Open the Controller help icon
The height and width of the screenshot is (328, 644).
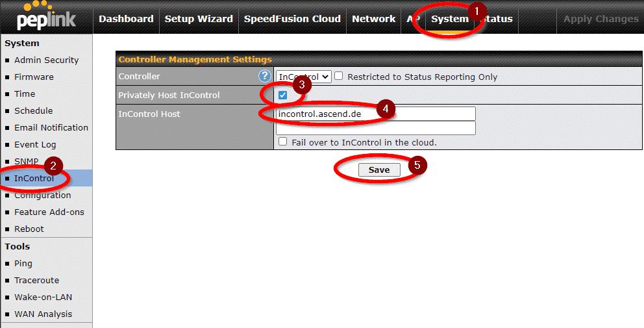click(x=265, y=76)
